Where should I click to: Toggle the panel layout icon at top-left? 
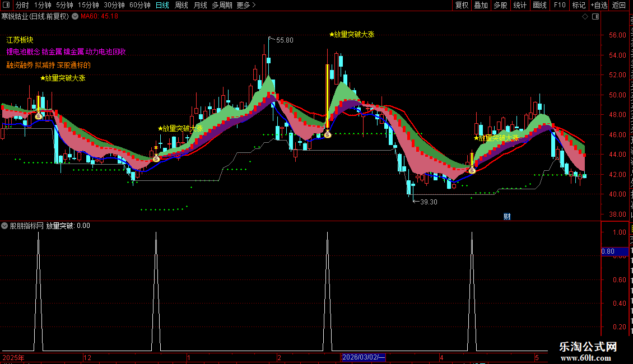[x=6, y=5]
